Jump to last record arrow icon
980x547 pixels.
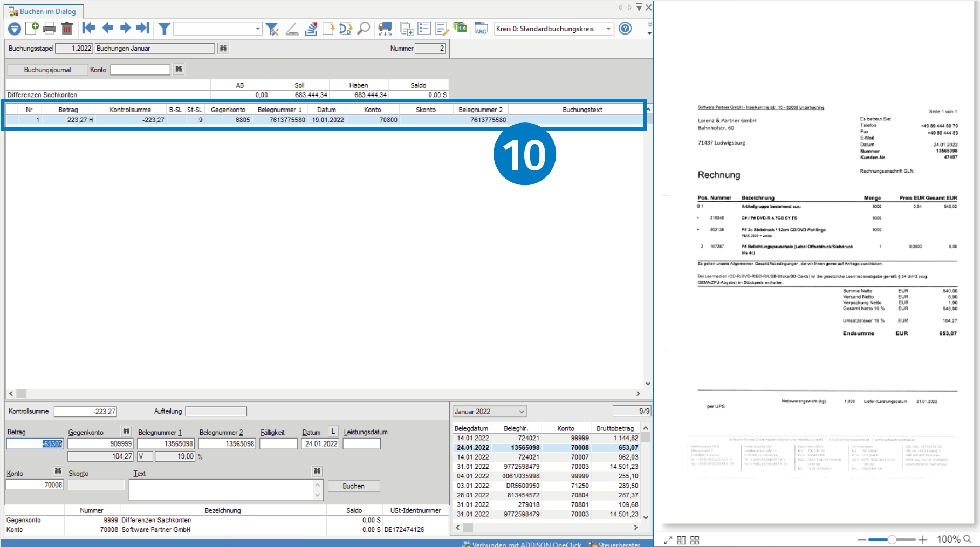[x=142, y=28]
